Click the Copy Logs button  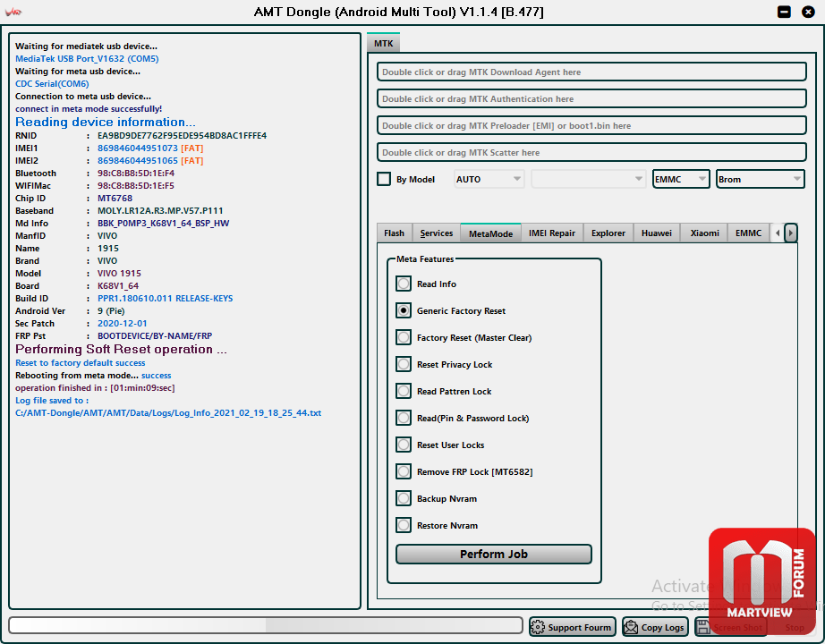tap(655, 627)
